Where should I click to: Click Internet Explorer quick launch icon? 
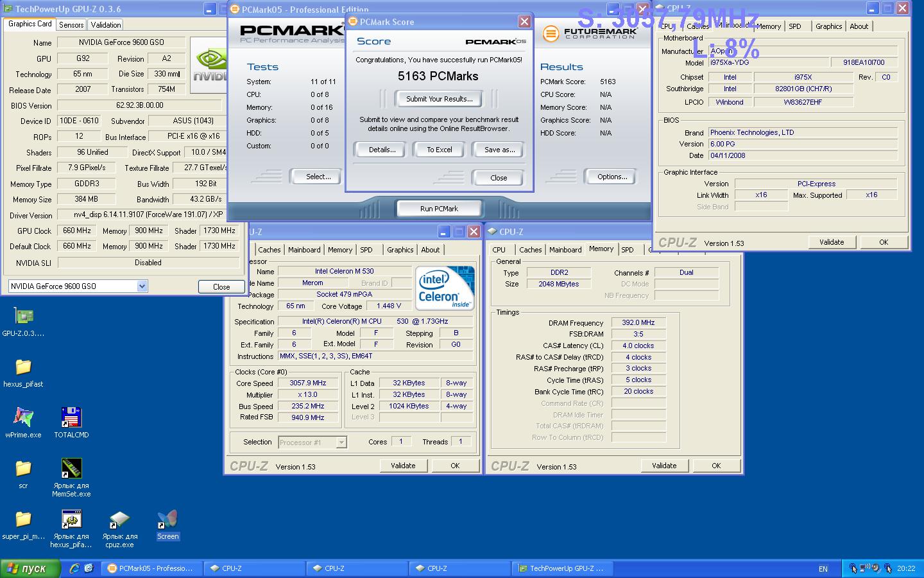pyautogui.click(x=74, y=568)
